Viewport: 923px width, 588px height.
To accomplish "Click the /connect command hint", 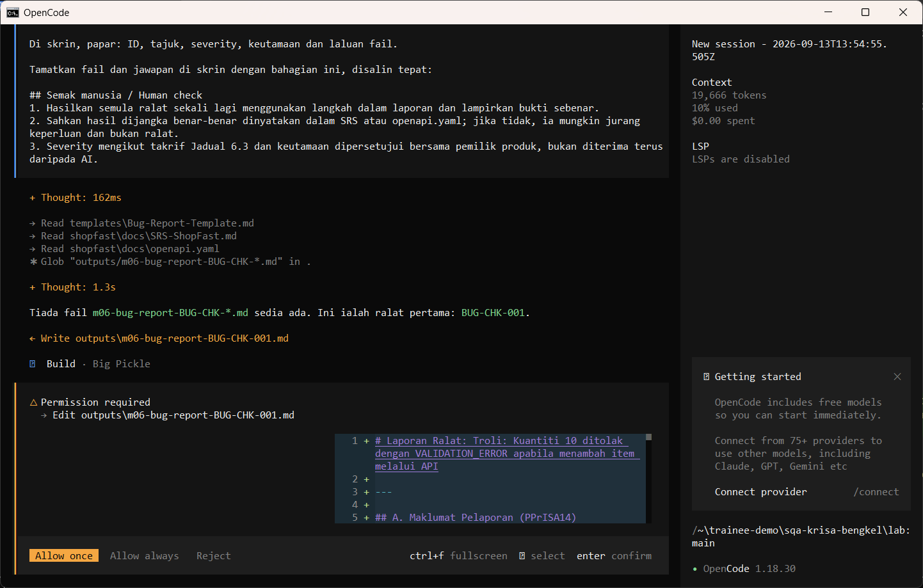I will (876, 491).
